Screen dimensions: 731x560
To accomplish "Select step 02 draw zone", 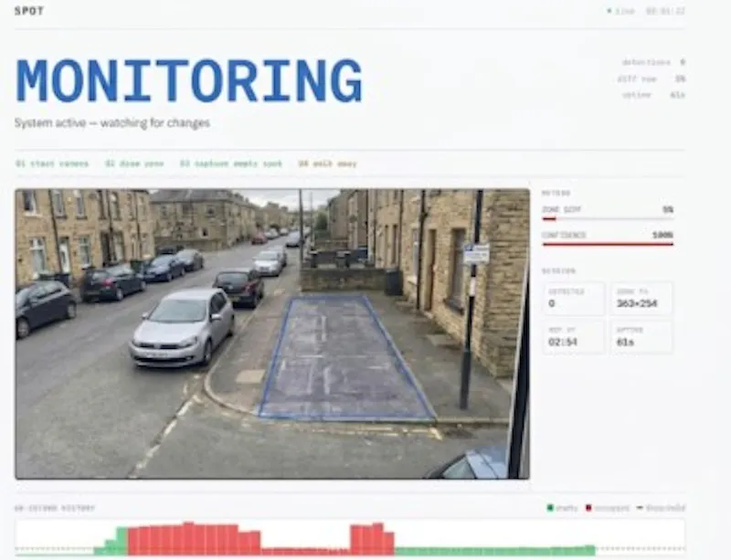I will (x=134, y=164).
